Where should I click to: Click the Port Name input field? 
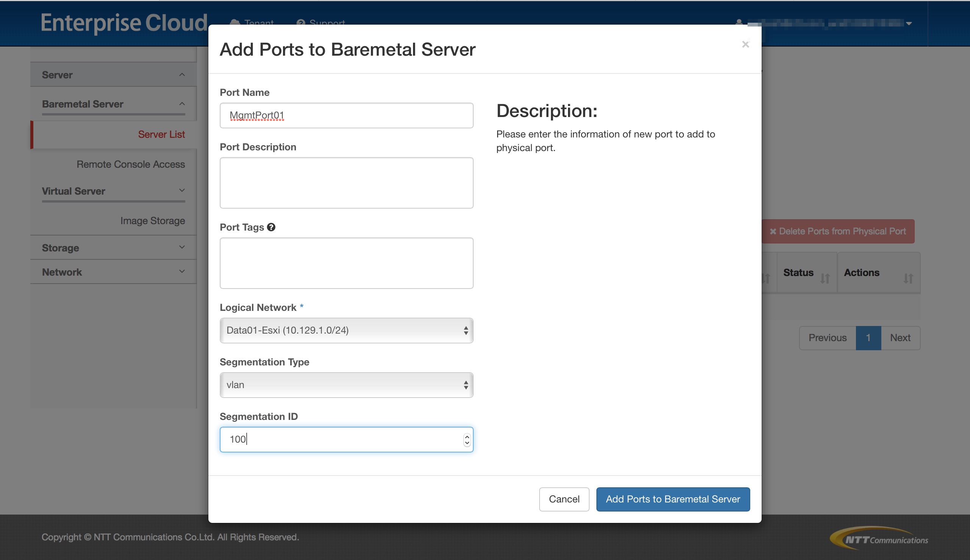[x=346, y=115]
